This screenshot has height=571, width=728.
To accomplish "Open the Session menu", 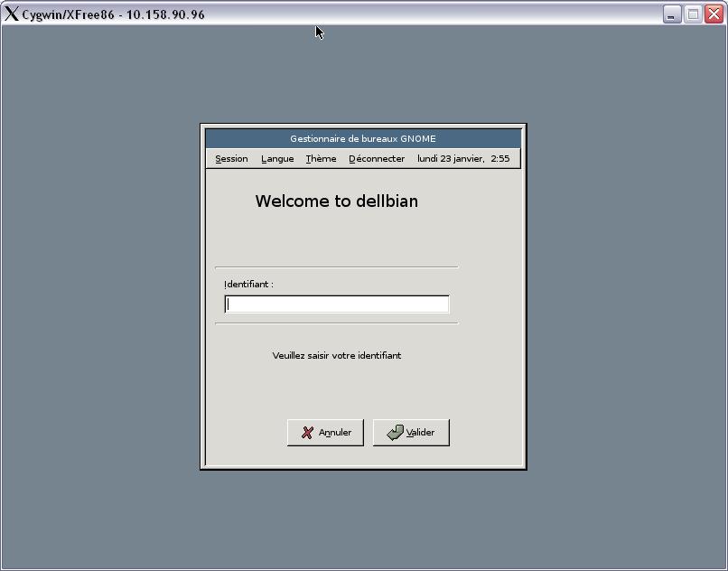I will (231, 159).
